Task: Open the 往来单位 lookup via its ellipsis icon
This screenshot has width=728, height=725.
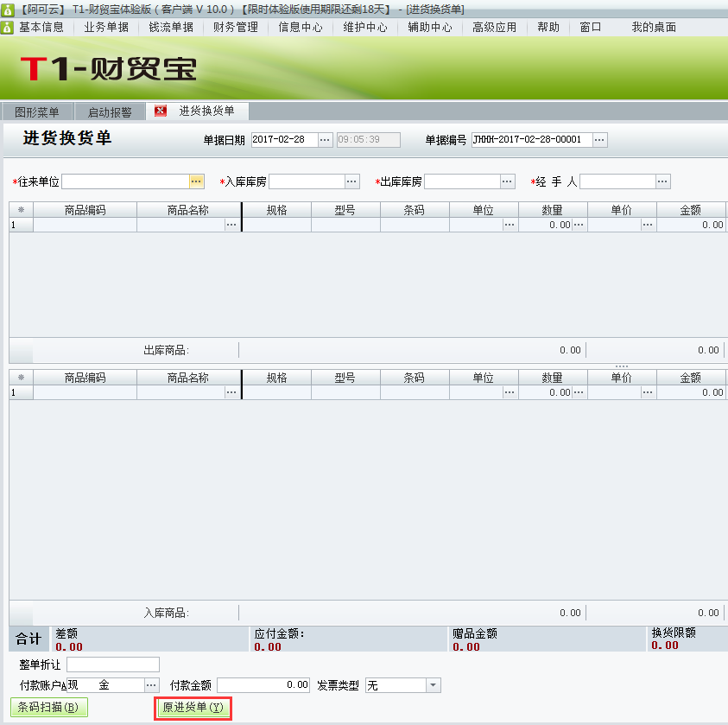Action: click(x=196, y=181)
